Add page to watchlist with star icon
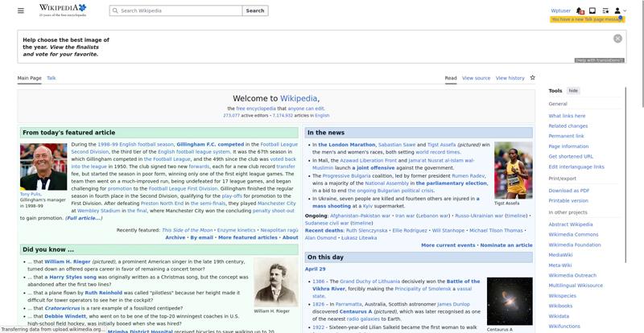Screen dimensions: 644x333 (x=532, y=78)
